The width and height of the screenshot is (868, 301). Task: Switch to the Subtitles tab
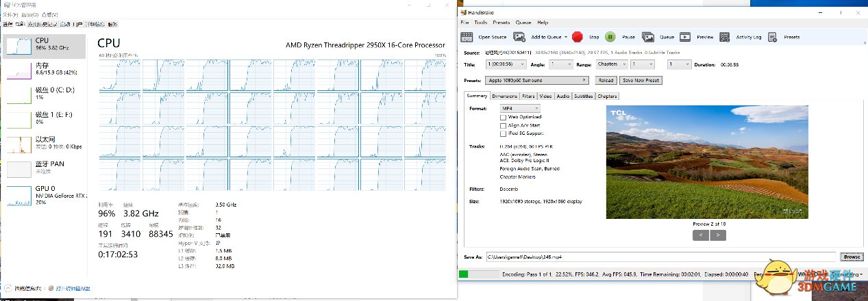pos(584,96)
